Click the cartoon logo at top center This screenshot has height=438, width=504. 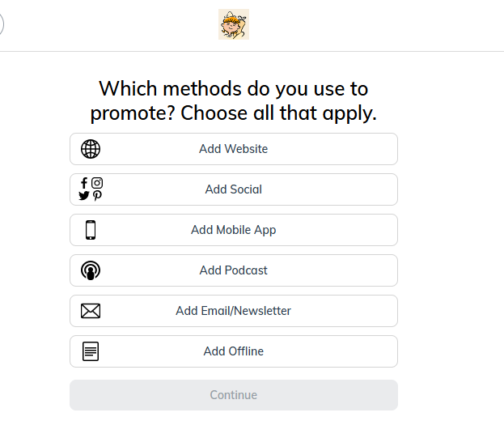tap(233, 24)
